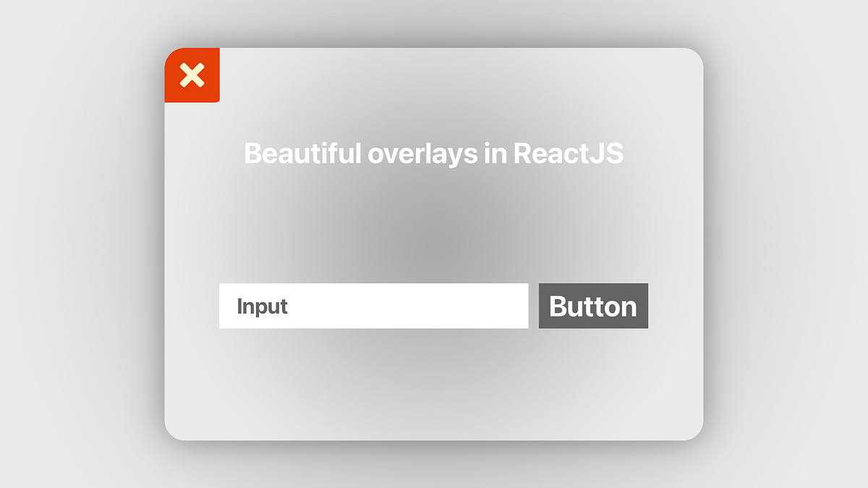The image size is (868, 488).
Task: Click the area between title and input
Action: (x=434, y=224)
